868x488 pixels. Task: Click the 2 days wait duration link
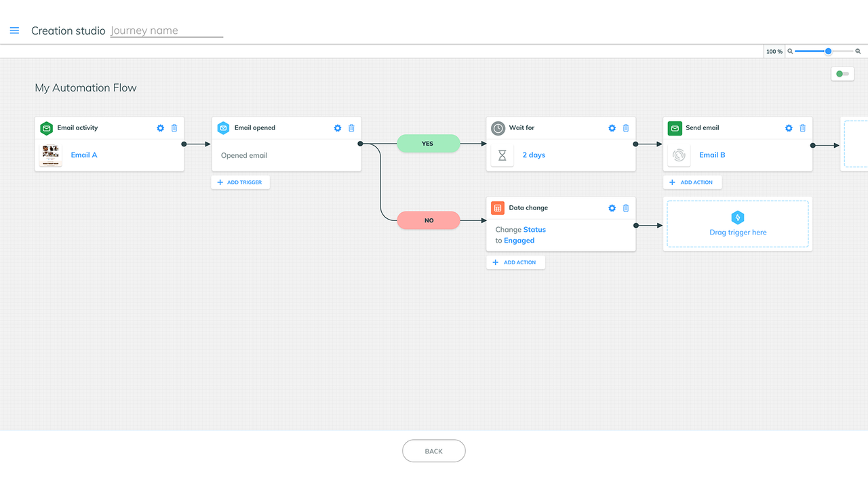pyautogui.click(x=534, y=155)
